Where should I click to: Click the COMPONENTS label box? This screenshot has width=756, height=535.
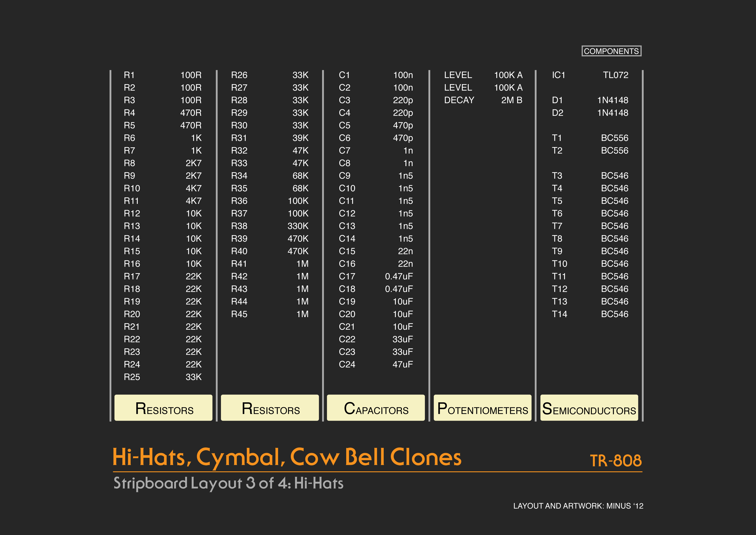click(x=611, y=51)
